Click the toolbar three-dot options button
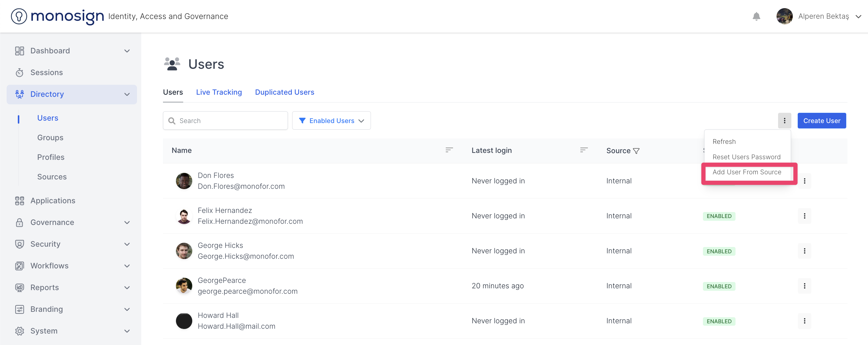The width and height of the screenshot is (868, 345). [784, 121]
